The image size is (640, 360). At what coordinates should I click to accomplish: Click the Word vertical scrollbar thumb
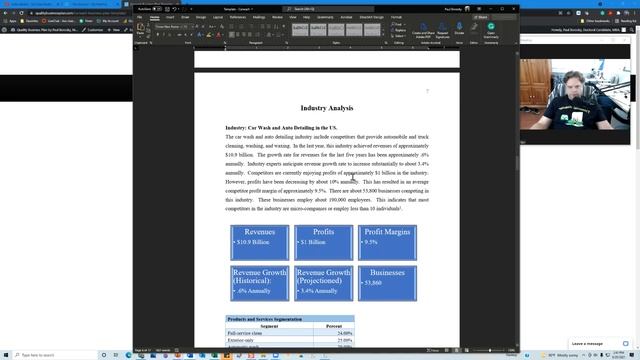[517, 163]
